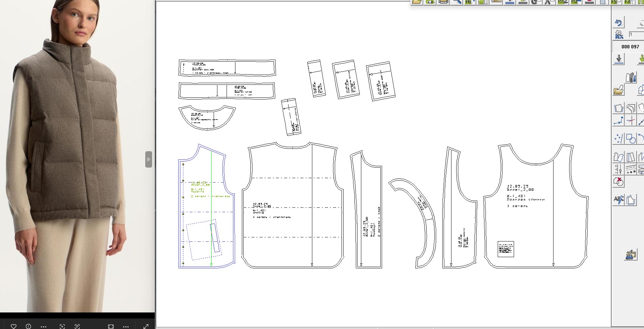The height and width of the screenshot is (329, 644).
Task: Click the small info table inside back lining
Action: [506, 249]
